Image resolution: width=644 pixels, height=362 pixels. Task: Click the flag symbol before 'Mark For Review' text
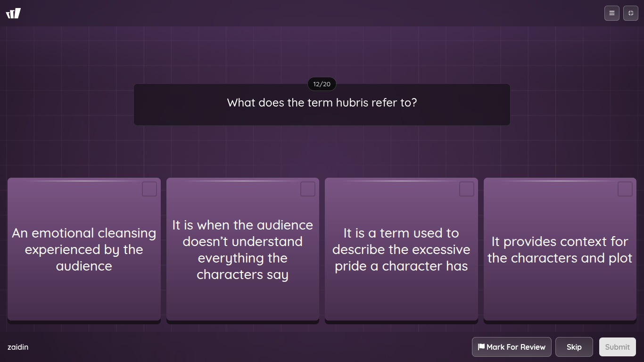coord(480,346)
